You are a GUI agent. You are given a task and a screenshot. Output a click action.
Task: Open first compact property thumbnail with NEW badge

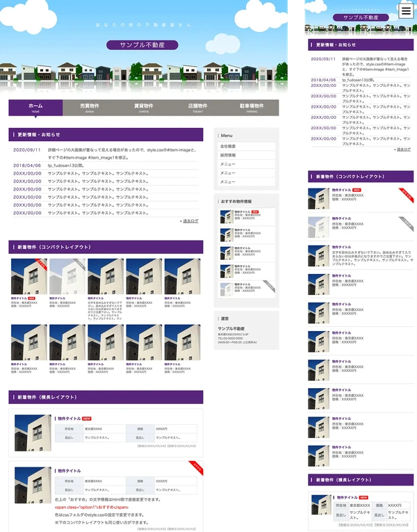tap(28, 276)
